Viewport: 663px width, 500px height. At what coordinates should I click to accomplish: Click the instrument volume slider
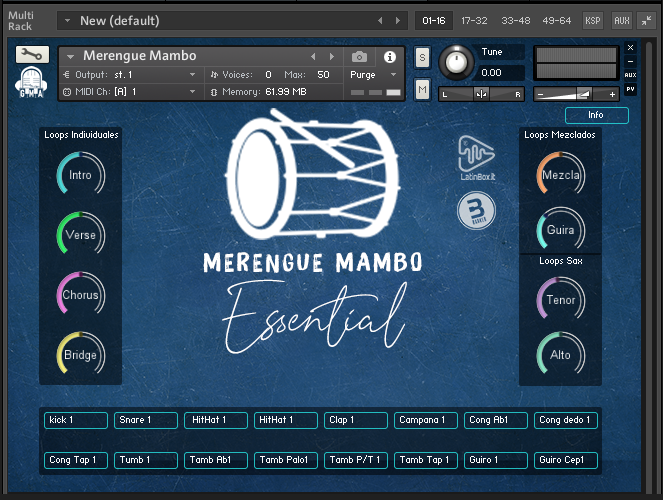click(x=576, y=94)
